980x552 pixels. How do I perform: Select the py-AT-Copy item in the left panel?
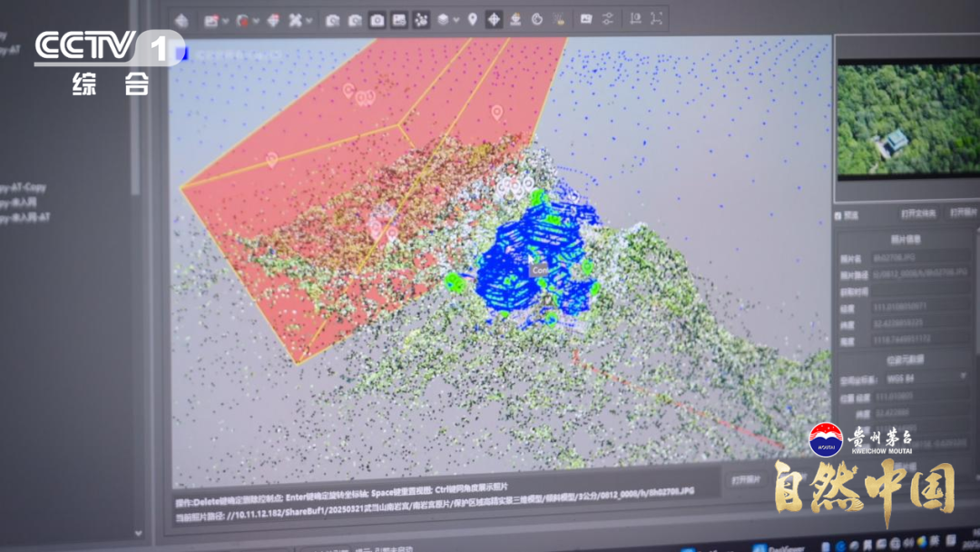tap(23, 187)
